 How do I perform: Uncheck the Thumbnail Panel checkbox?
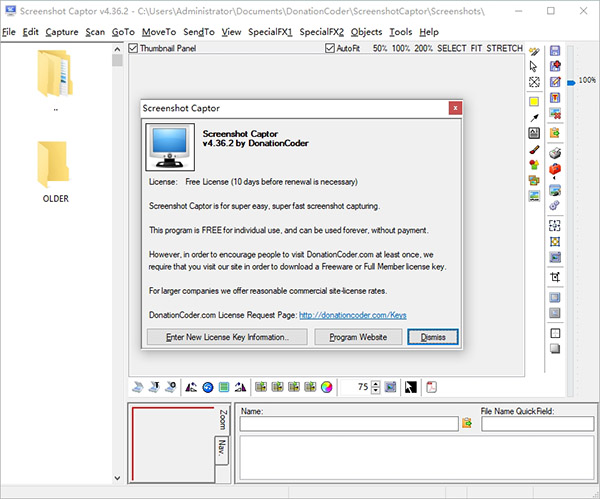133,48
